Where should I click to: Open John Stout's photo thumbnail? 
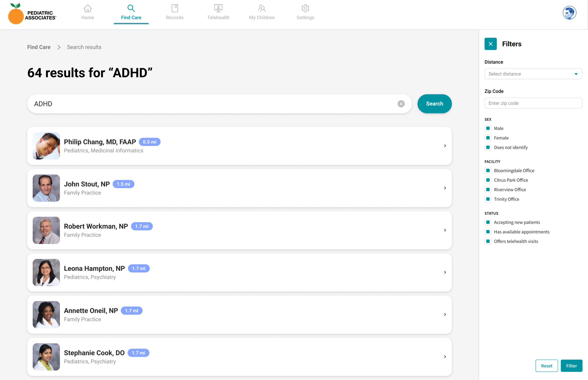point(46,188)
